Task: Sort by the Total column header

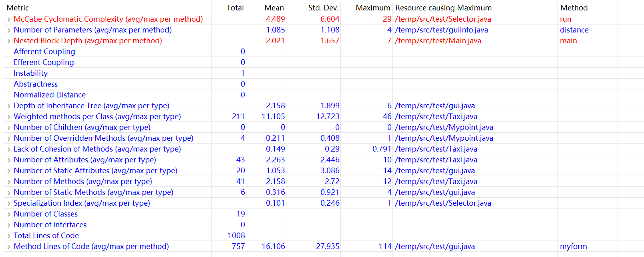Action: click(x=235, y=8)
